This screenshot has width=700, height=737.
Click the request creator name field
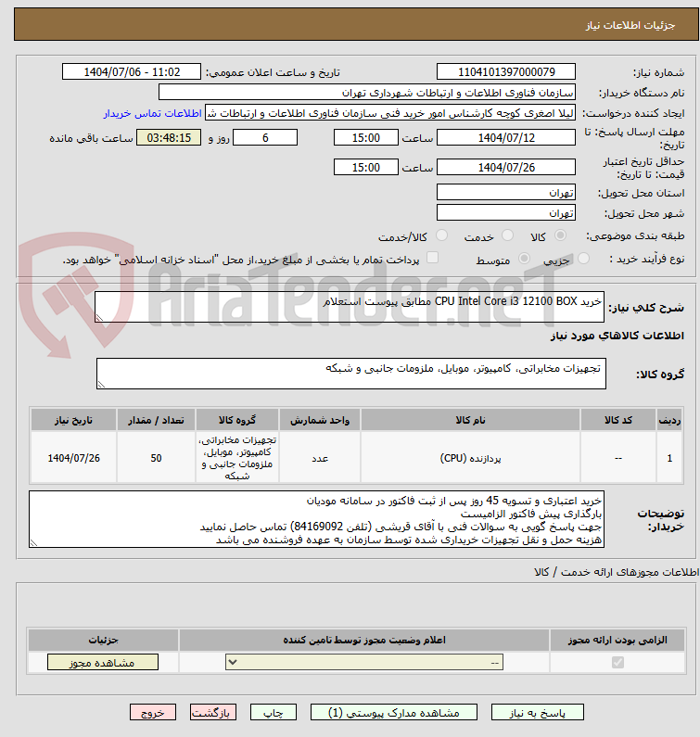[390, 113]
